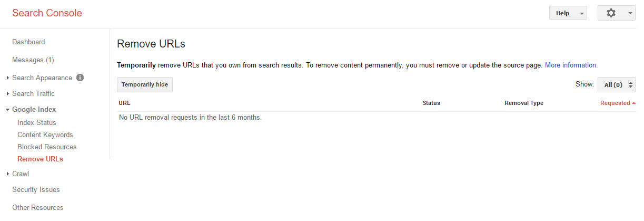Click the Search Appearance info icon

80,78
